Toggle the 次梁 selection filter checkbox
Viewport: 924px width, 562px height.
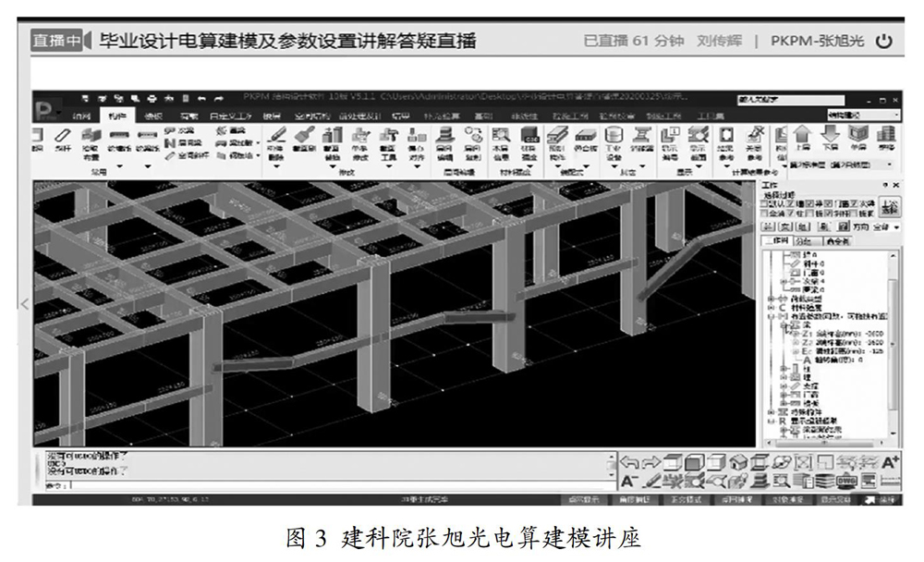855,204
